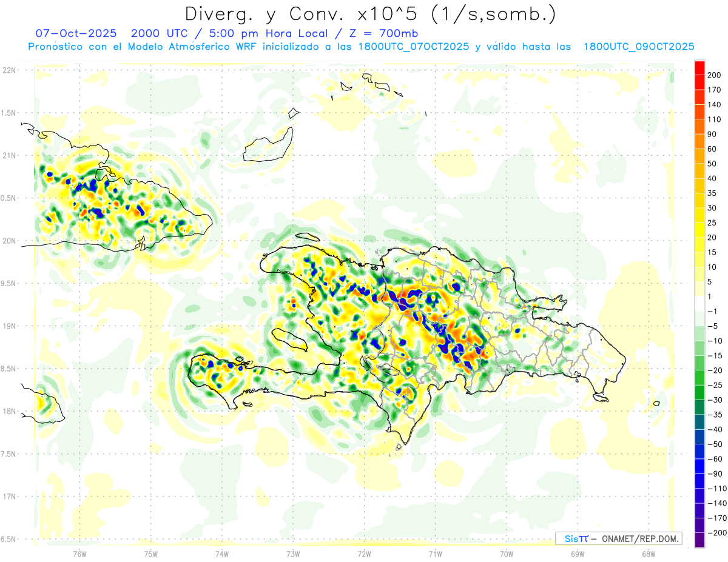This screenshot has width=728, height=562.
Task: Click the colorbar value '-140'
Action: [x=717, y=503]
